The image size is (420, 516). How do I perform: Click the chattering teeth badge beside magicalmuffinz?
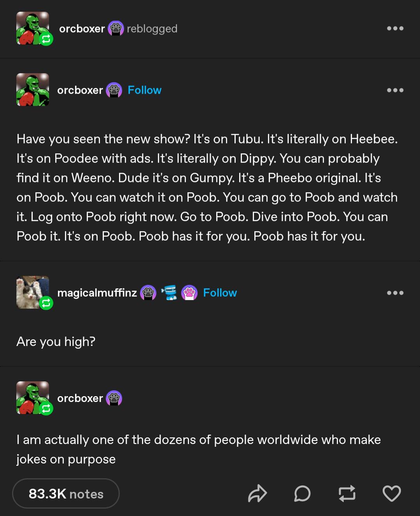[x=169, y=293]
